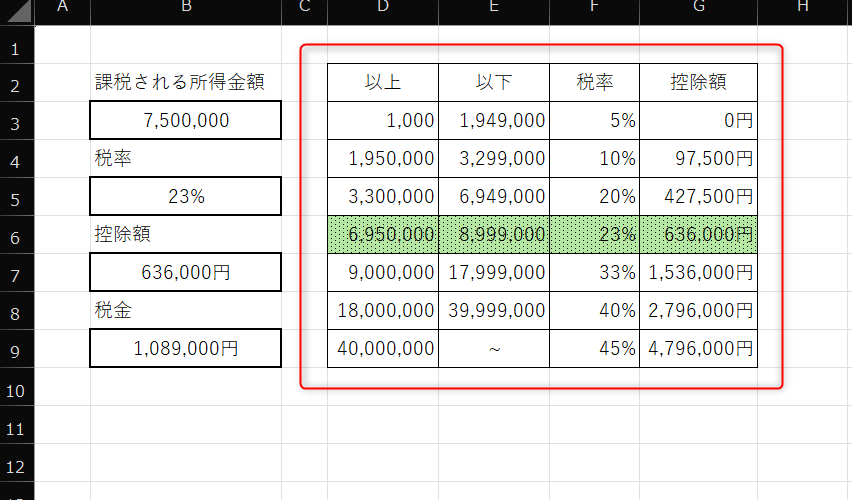Click column G header
The height and width of the screenshot is (500, 852).
pos(698,9)
